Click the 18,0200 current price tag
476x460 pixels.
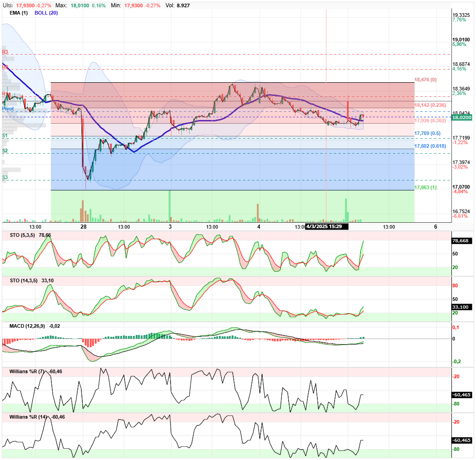click(462, 118)
